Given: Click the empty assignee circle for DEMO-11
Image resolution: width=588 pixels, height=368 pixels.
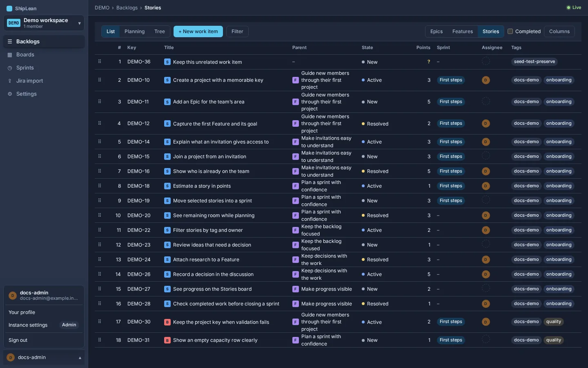Looking at the screenshot, I should click(486, 101).
